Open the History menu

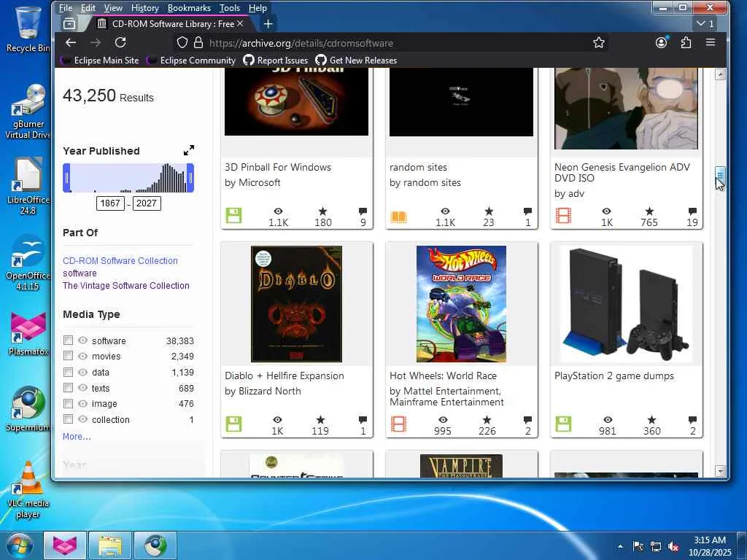[145, 8]
